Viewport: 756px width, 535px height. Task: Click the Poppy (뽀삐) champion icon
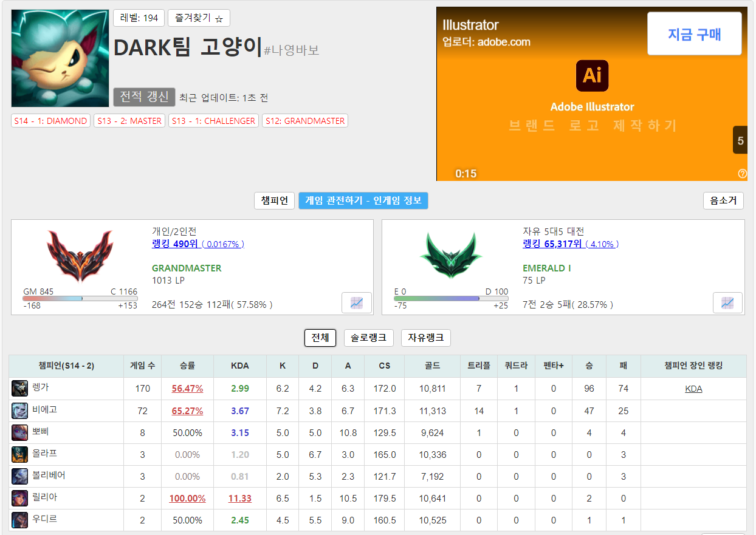point(20,432)
